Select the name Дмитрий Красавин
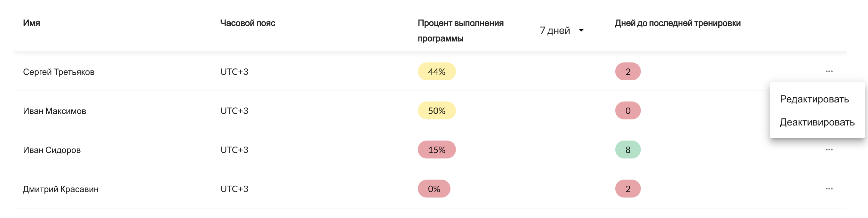Image resolution: width=868 pixels, height=218 pixels. (x=61, y=190)
